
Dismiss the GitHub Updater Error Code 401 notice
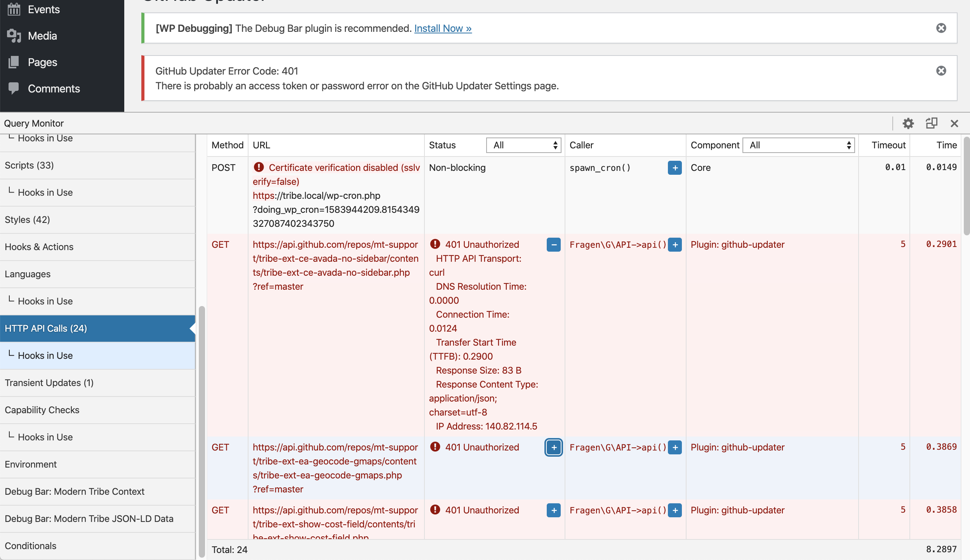pyautogui.click(x=942, y=70)
